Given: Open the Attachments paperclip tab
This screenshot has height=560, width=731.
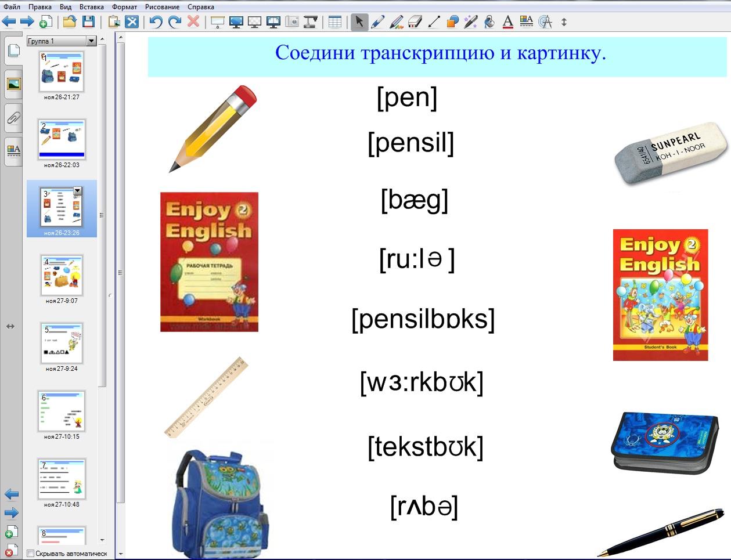Looking at the screenshot, I should pyautogui.click(x=13, y=118).
